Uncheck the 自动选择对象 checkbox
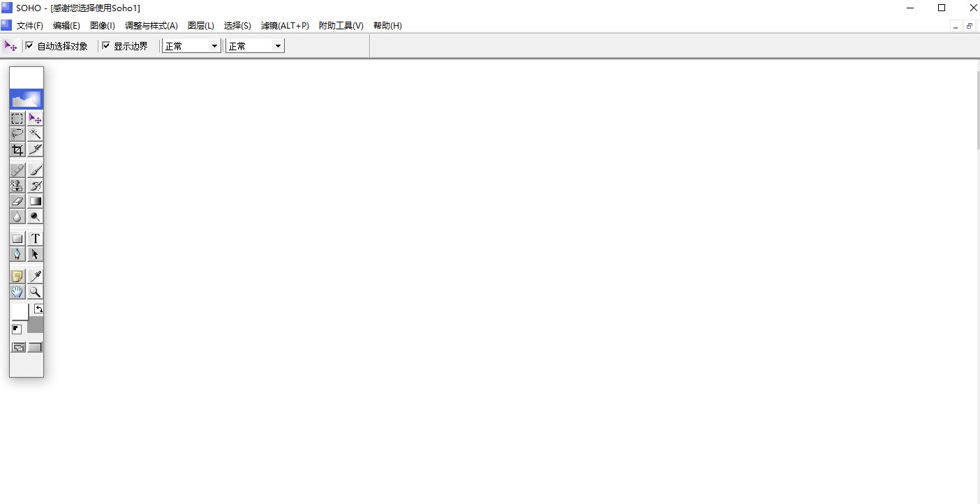The image size is (980, 504). [x=29, y=46]
